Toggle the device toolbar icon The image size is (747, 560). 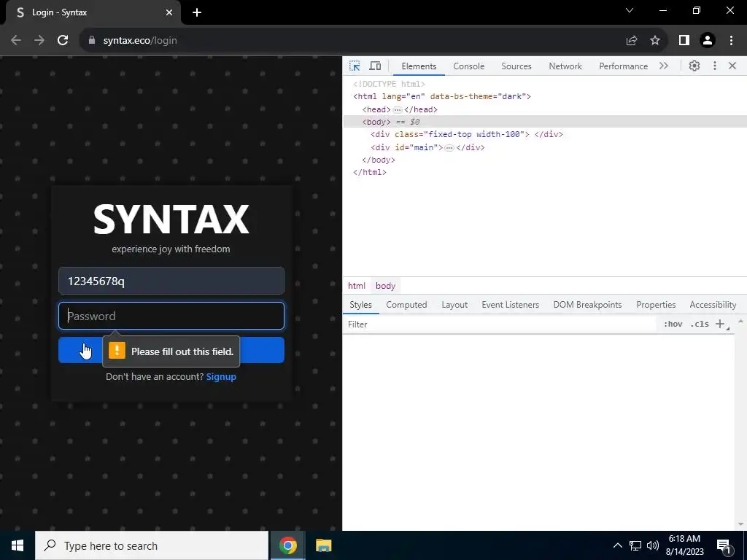tap(376, 66)
